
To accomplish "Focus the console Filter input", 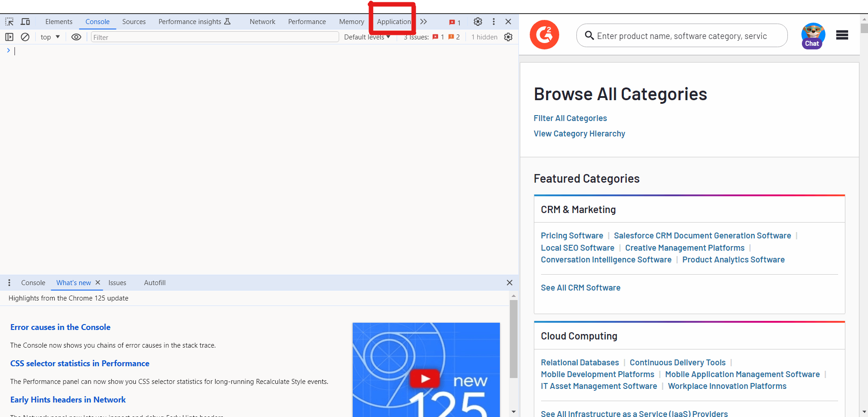I will [215, 37].
